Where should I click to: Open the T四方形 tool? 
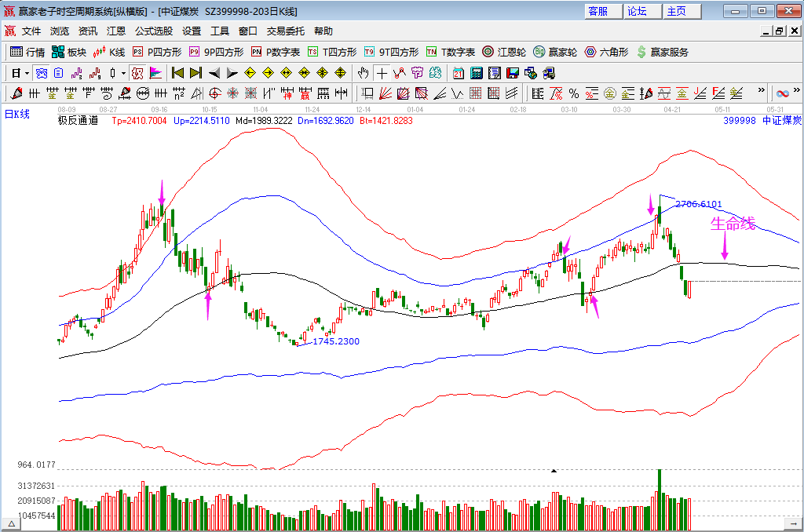(332, 52)
